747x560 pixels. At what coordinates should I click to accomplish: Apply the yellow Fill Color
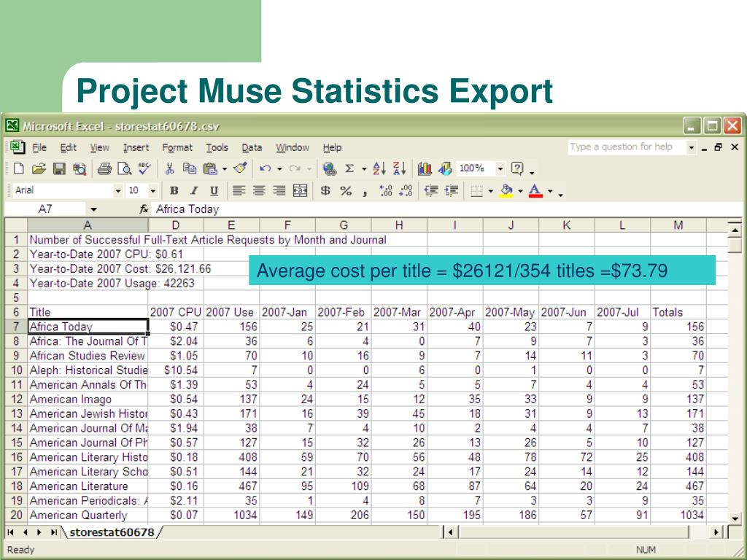(x=506, y=192)
